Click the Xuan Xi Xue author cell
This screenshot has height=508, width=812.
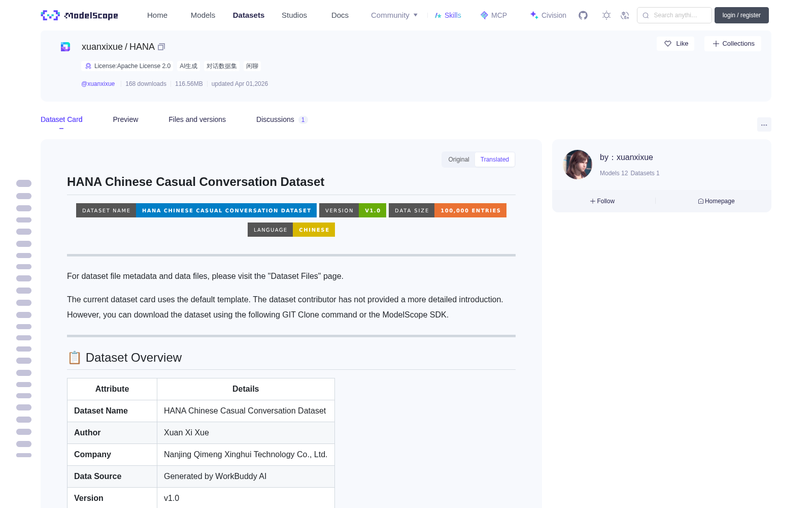(246, 433)
